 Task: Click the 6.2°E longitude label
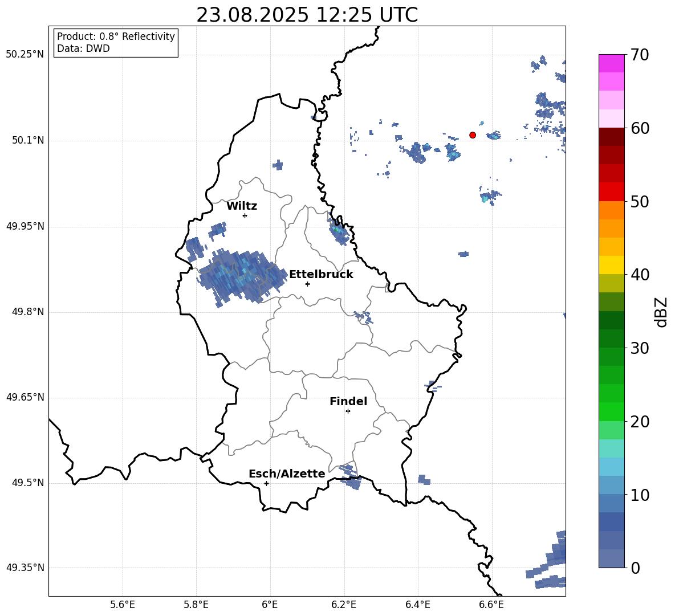(344, 605)
